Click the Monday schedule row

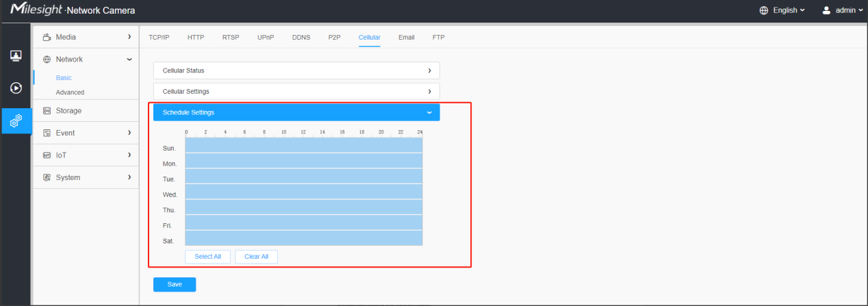(x=304, y=161)
